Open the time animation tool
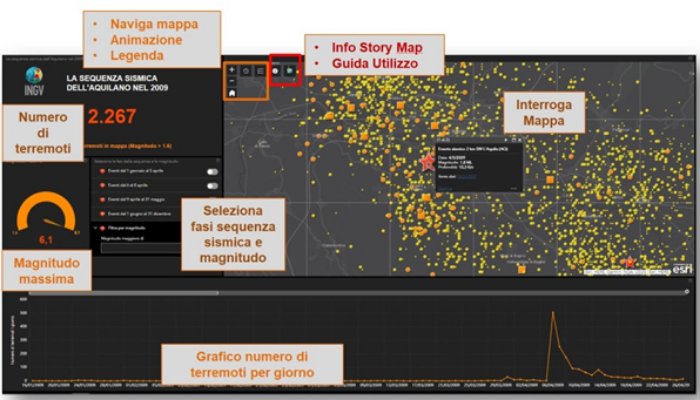The height and width of the screenshot is (400, 700). [x=246, y=71]
